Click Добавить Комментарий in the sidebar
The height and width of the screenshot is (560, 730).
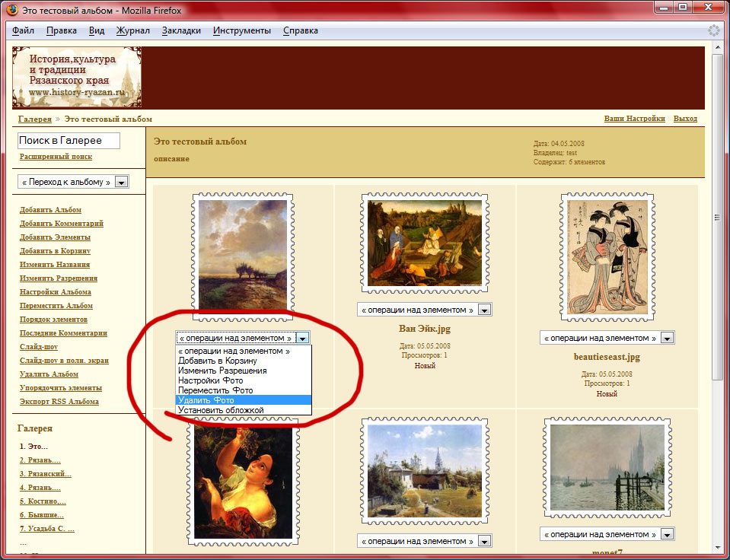(62, 224)
